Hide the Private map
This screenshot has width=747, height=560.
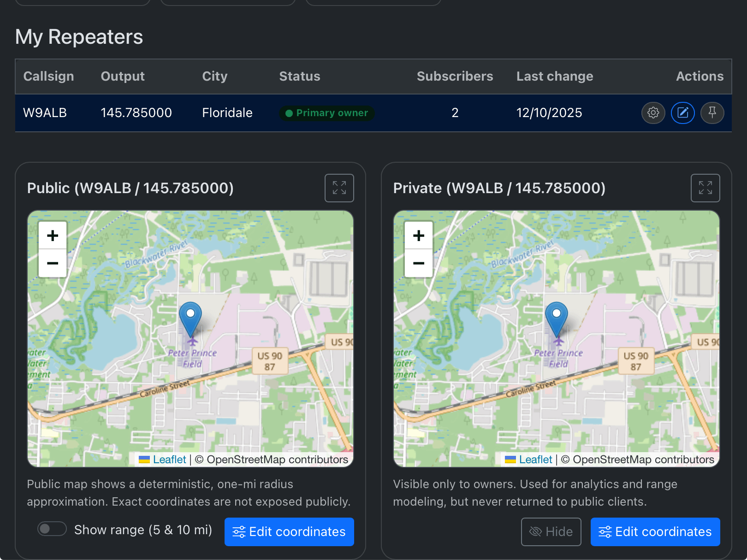point(551,532)
